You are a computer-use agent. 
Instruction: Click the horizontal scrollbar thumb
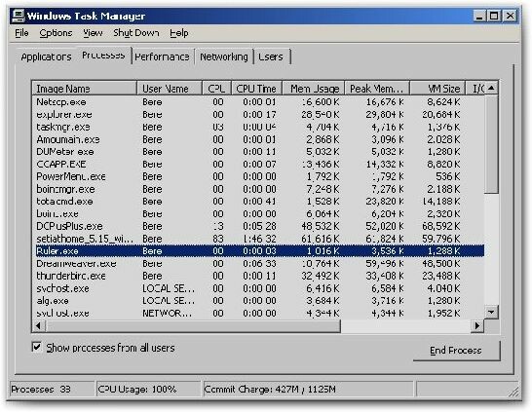193,326
